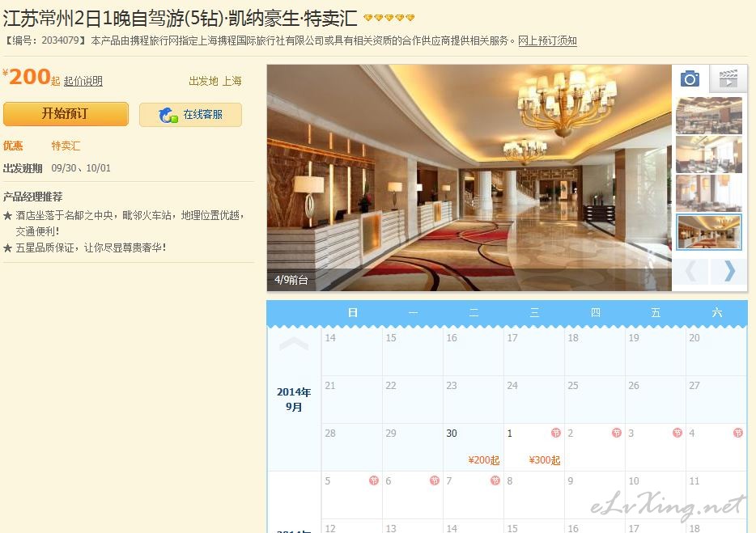The image size is (756, 533).
Task: Show next thumbnails with right arrow
Action: (729, 271)
